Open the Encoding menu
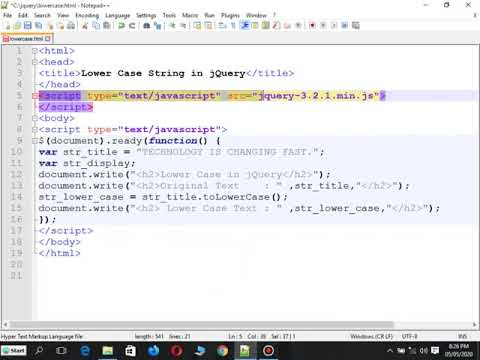Screen dimensions: 480x360 click(87, 15)
